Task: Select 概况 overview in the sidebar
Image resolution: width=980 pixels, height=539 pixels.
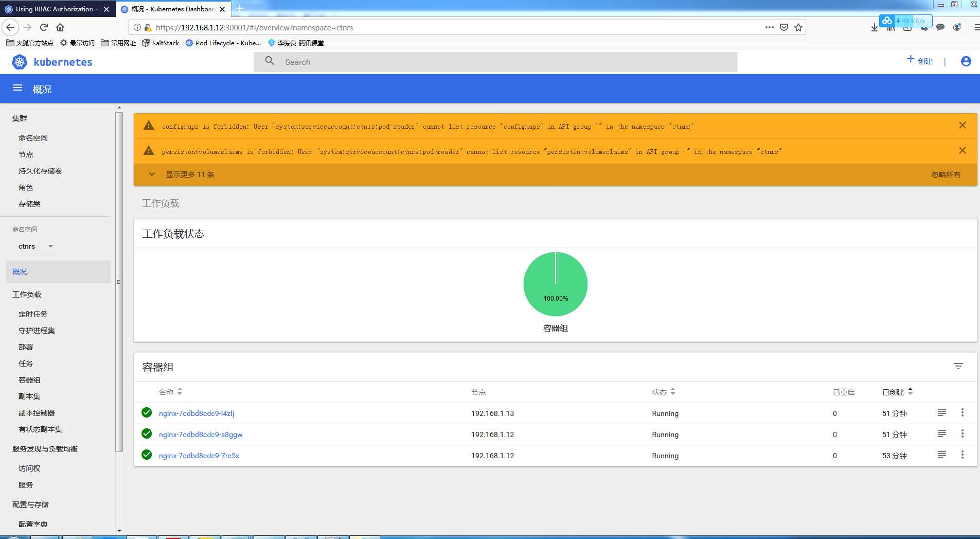Action: click(58, 272)
